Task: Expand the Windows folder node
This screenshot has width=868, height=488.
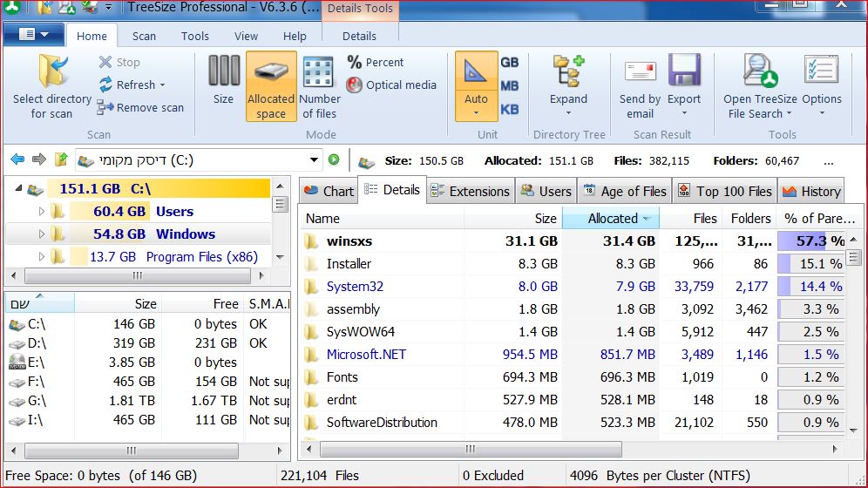Action: (42, 234)
